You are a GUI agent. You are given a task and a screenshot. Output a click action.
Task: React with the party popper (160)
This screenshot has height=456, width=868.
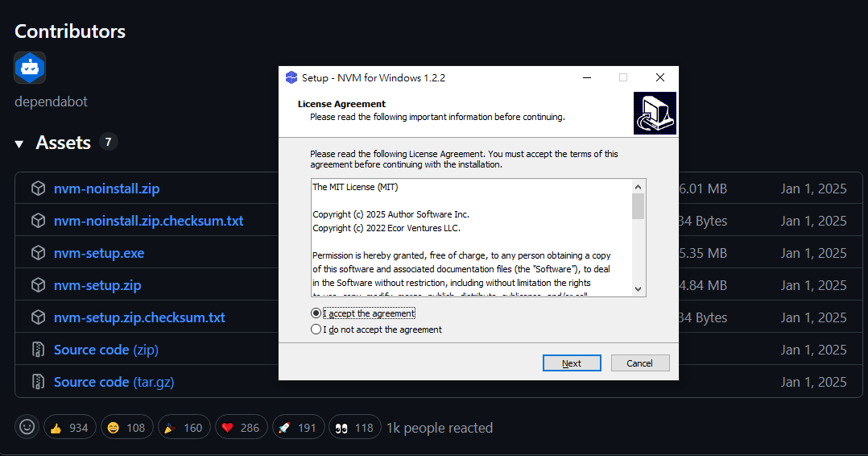coord(184,427)
